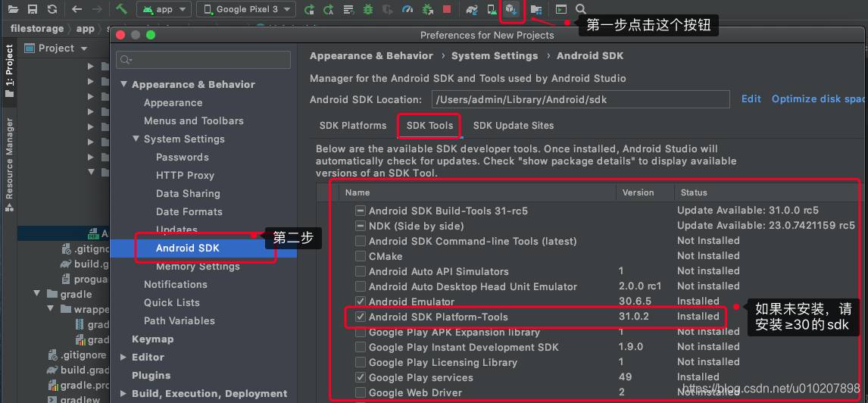The width and height of the screenshot is (868, 403).
Task: Open the Memory Settings page
Action: 198,267
